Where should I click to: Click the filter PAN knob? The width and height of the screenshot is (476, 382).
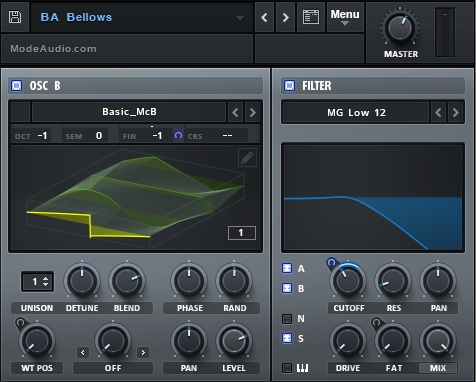pyautogui.click(x=438, y=280)
